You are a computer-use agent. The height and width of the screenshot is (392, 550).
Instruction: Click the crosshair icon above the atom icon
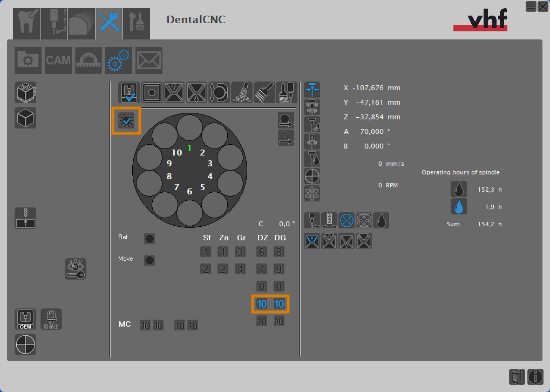312,176
